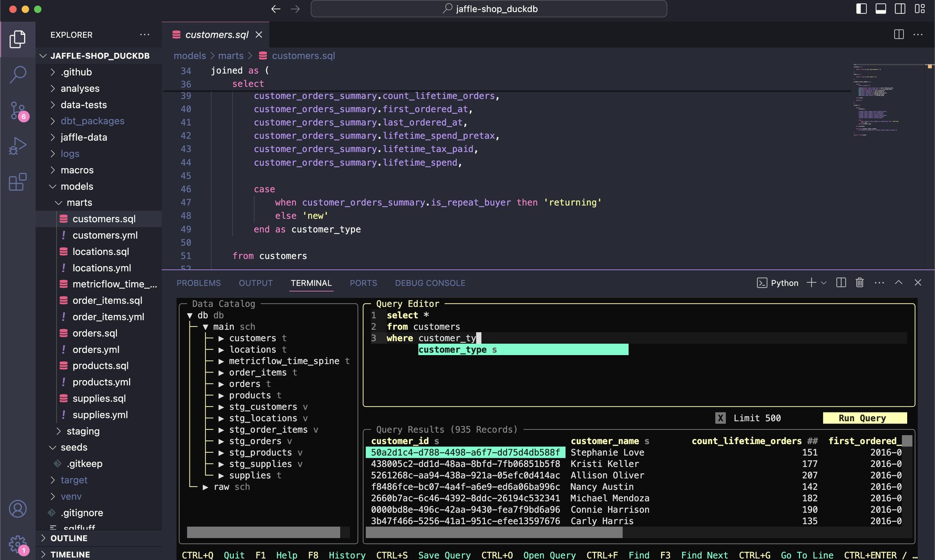Open the Customize Layout icon

tap(919, 9)
